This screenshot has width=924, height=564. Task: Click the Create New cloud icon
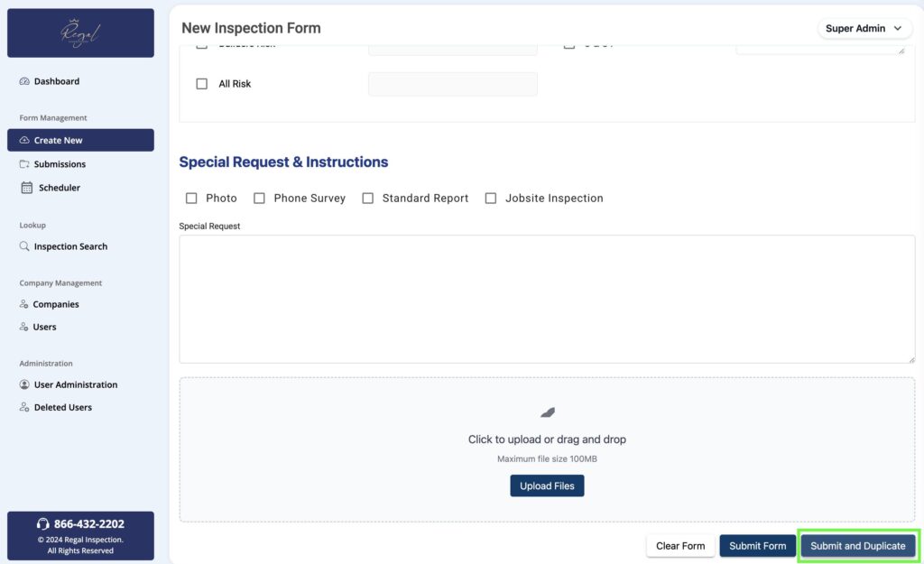click(24, 141)
